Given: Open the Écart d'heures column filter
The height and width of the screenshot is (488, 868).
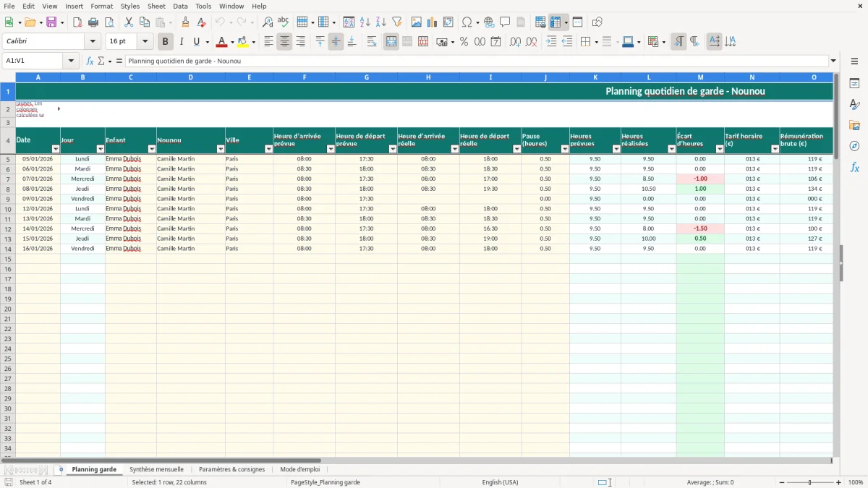Looking at the screenshot, I should point(720,149).
